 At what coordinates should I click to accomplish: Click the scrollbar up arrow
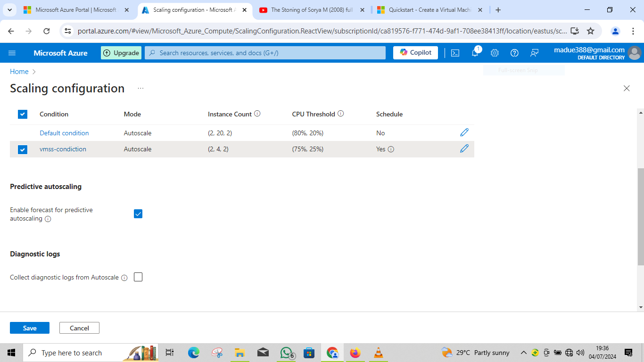(x=640, y=113)
